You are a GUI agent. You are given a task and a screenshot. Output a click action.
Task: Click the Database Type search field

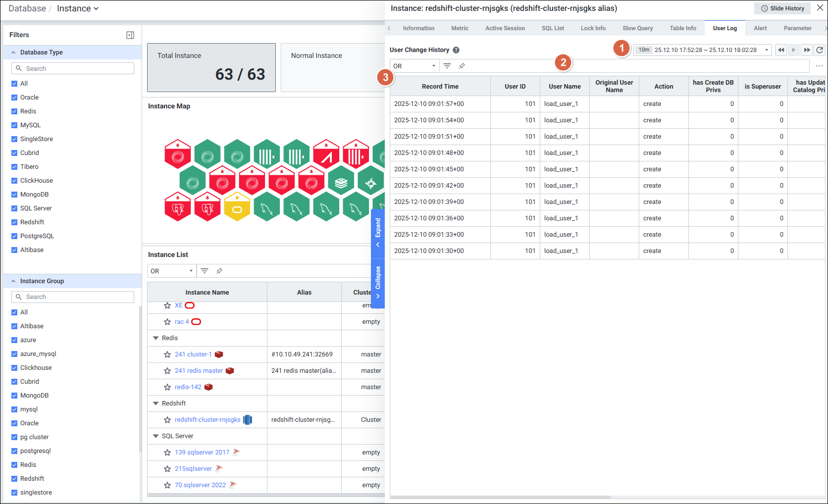73,68
